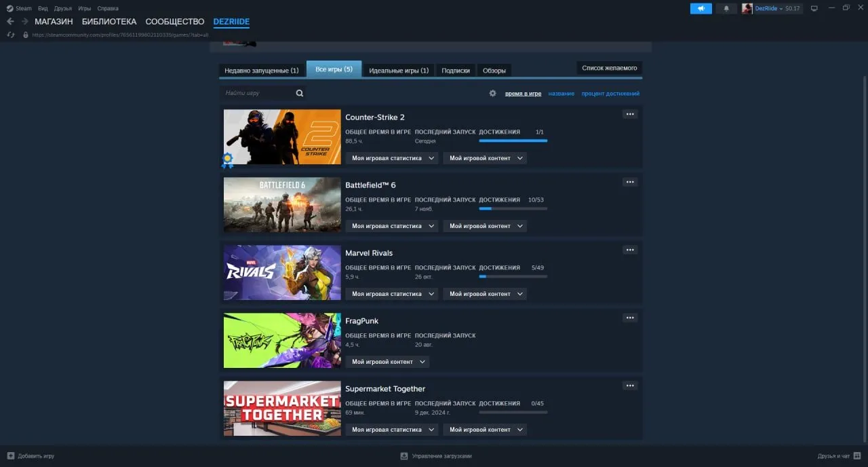Expand Battlefield 6 game content dropdown
The width and height of the screenshot is (868, 467).
click(x=485, y=226)
